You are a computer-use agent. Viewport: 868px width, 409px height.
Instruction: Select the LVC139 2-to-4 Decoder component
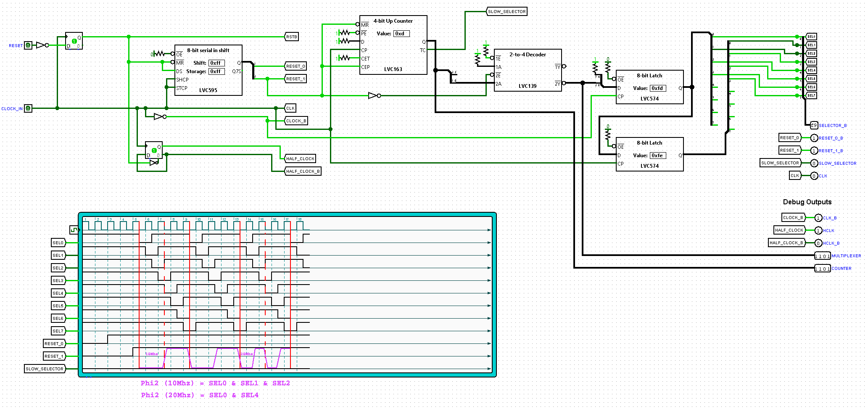(528, 70)
